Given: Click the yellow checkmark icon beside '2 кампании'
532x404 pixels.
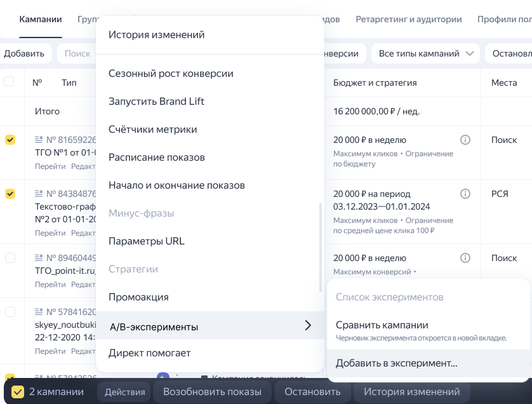Looking at the screenshot, I should [18, 392].
